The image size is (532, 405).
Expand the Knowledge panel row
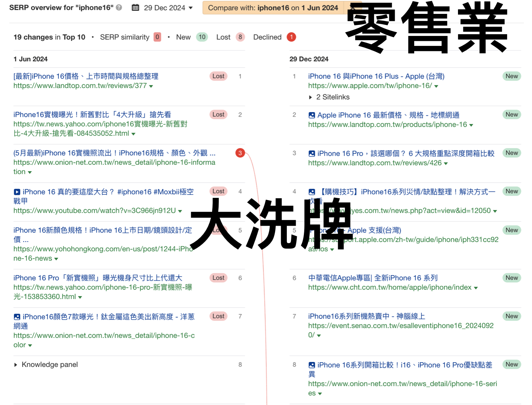tap(46, 364)
